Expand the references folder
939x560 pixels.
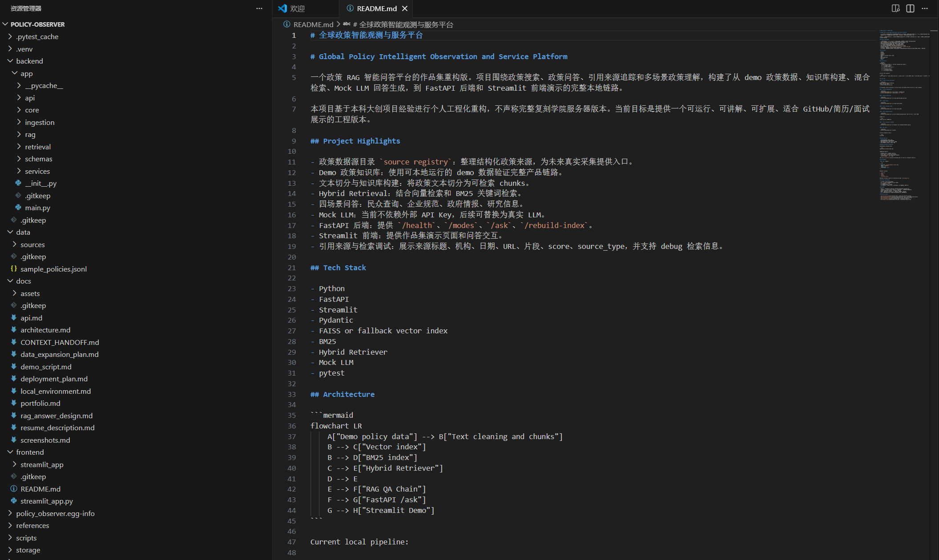coord(10,525)
